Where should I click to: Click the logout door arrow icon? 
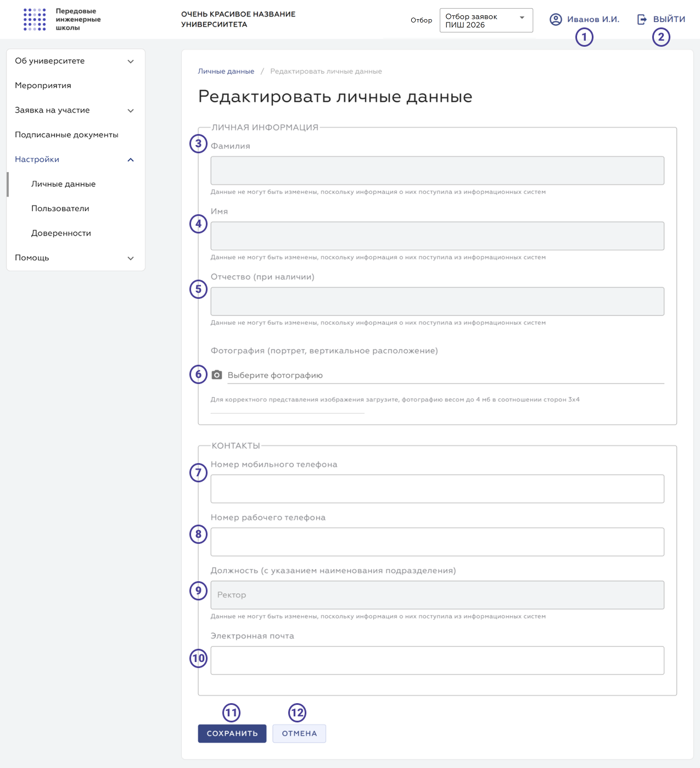pyautogui.click(x=642, y=20)
